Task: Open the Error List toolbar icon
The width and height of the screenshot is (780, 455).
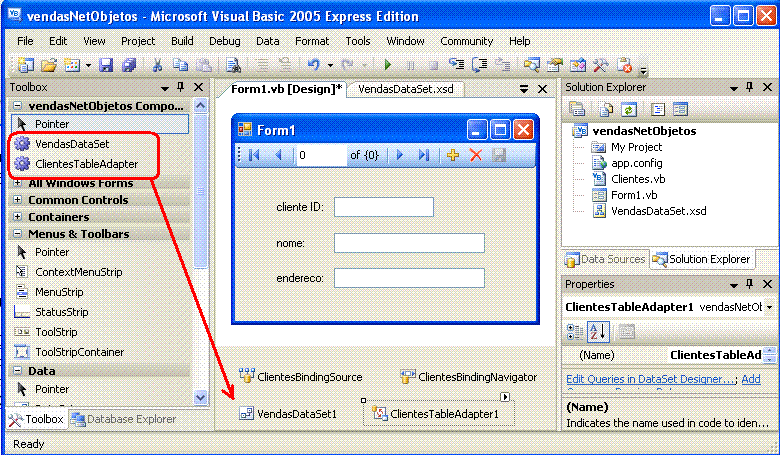Action: pyautogui.click(x=624, y=65)
